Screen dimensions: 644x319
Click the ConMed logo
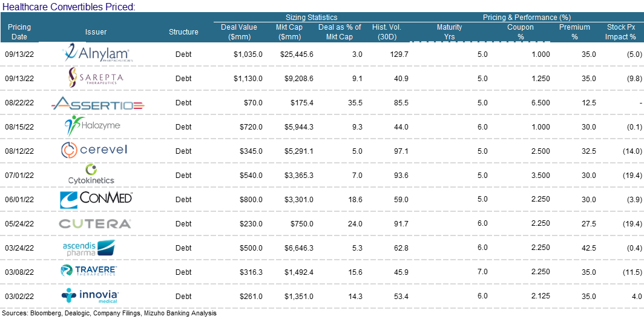(96, 199)
